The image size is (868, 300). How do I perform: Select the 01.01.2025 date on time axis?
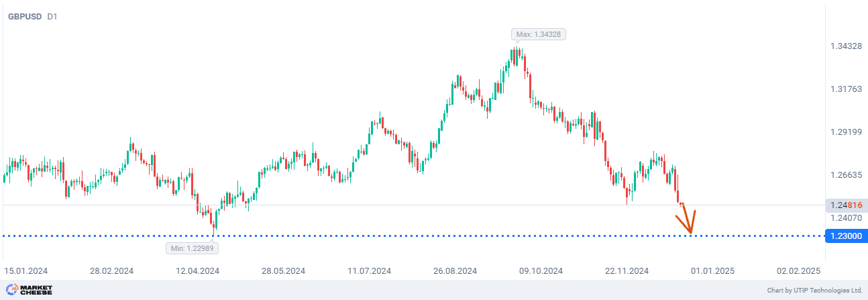point(713,271)
